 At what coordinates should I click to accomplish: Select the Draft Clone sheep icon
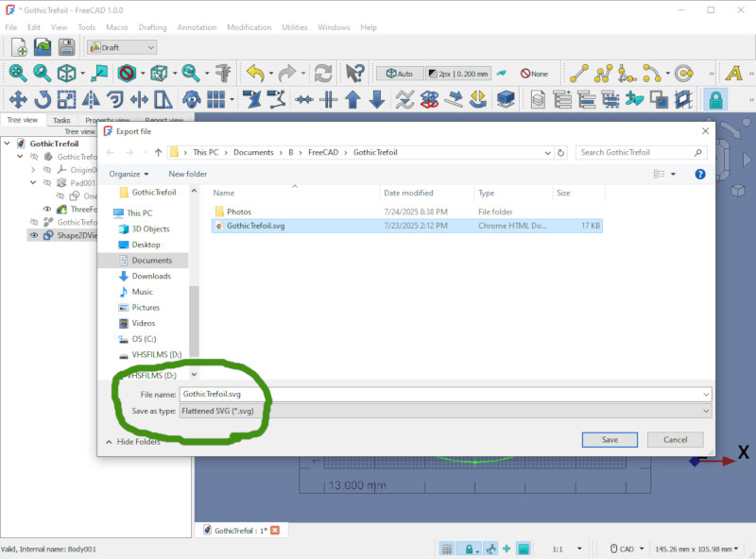(x=192, y=100)
